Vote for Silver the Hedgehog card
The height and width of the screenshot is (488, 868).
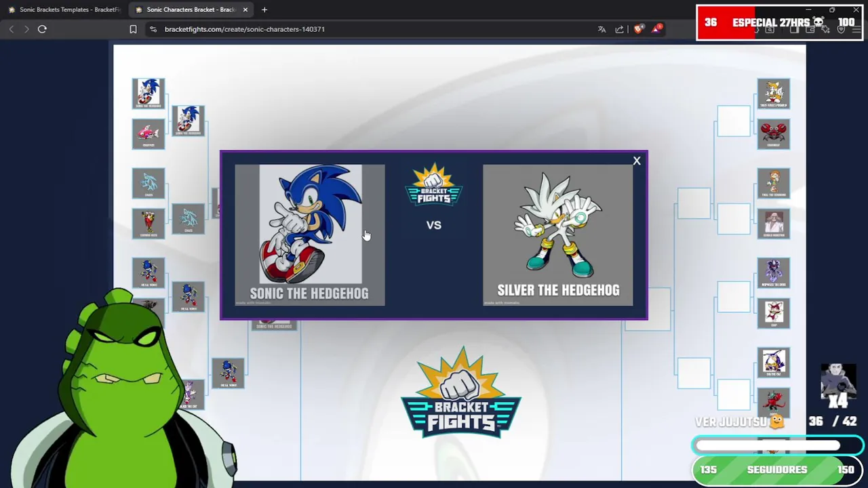click(558, 235)
